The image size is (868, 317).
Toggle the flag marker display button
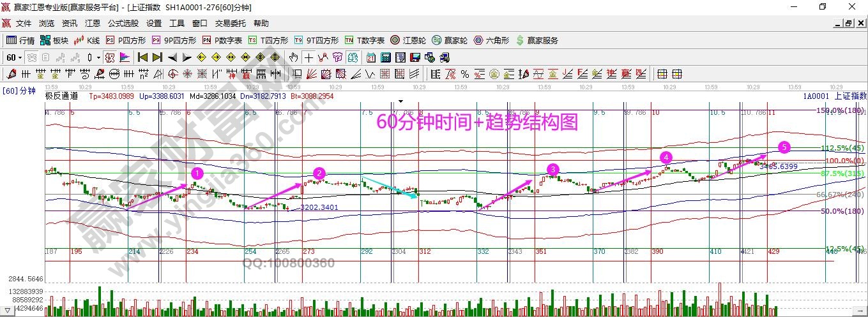[124, 57]
